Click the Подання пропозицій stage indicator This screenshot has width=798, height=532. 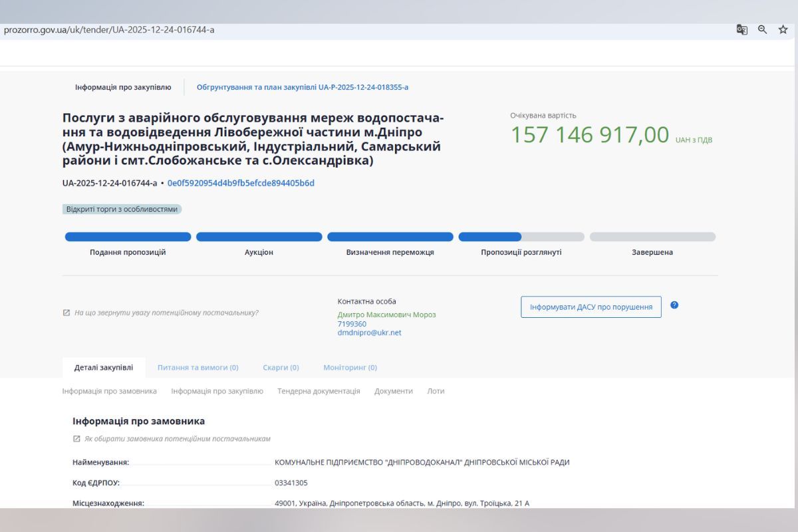point(128,236)
